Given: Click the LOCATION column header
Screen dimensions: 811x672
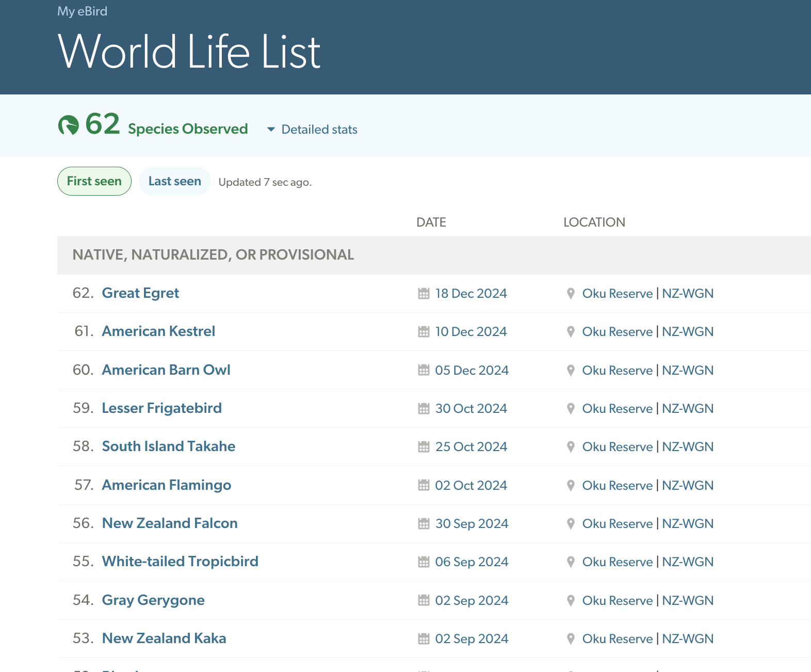Looking at the screenshot, I should click(594, 222).
